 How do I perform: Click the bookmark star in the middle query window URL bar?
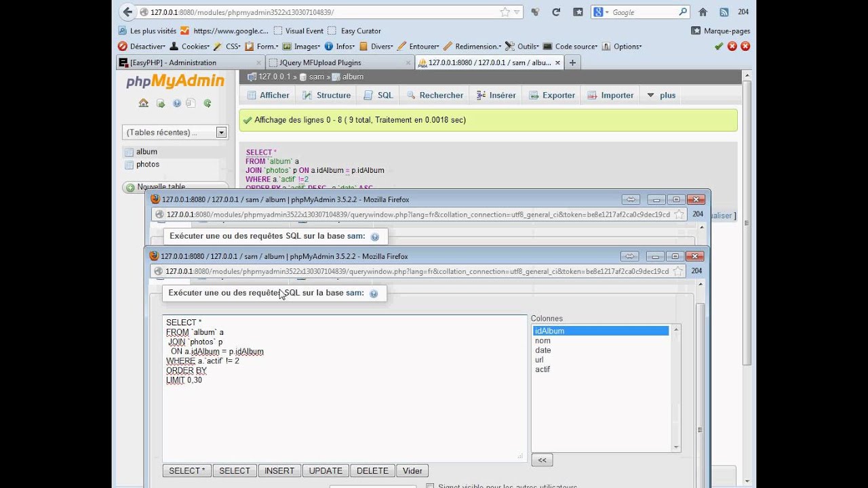(x=679, y=214)
